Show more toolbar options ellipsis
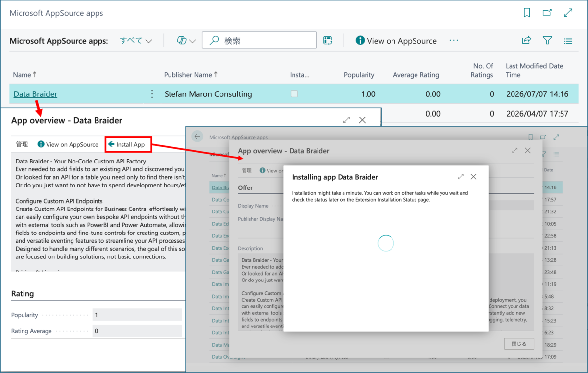This screenshot has height=373, width=588. coord(454,40)
